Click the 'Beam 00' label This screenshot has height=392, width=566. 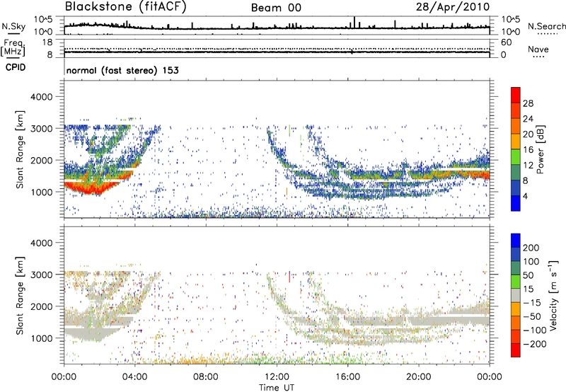click(x=276, y=8)
